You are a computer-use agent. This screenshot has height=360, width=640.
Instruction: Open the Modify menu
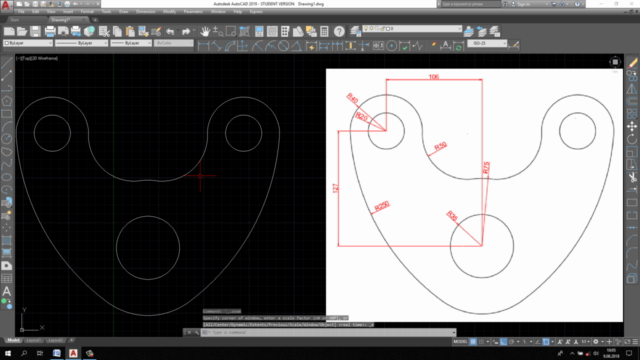tap(169, 12)
